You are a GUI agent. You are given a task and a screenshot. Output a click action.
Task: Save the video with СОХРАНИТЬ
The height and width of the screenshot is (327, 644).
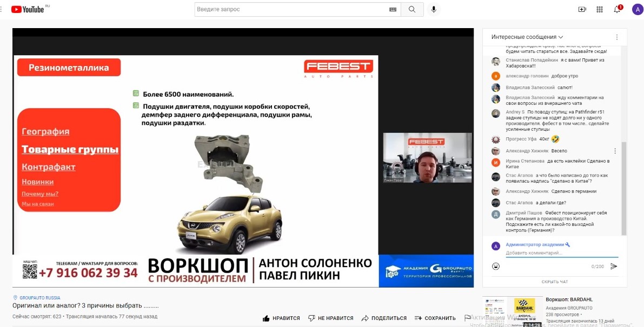(x=435, y=318)
